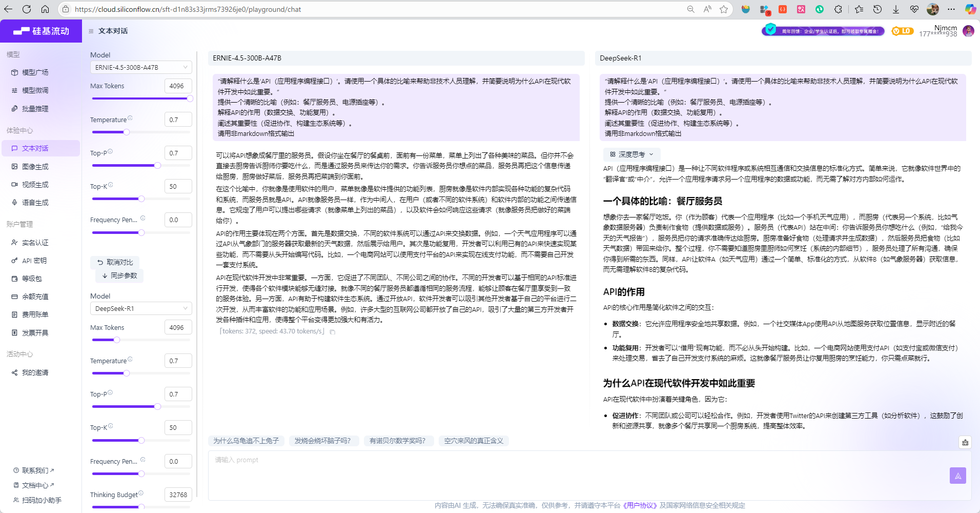Click the browser home icon
The height and width of the screenshot is (513, 980).
coord(45,9)
